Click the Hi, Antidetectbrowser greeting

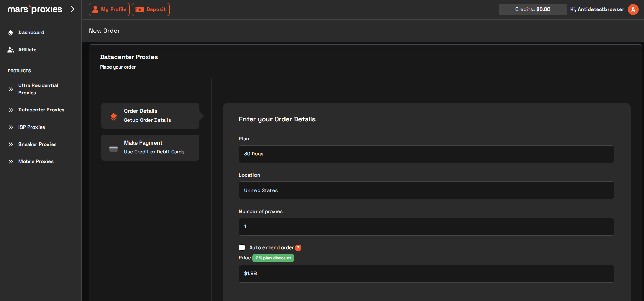pyautogui.click(x=597, y=10)
